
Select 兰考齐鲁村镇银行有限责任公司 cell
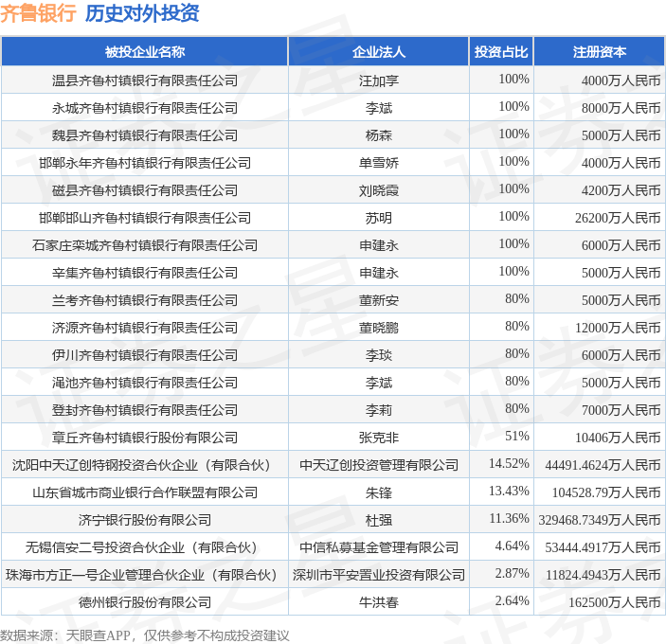click(144, 300)
